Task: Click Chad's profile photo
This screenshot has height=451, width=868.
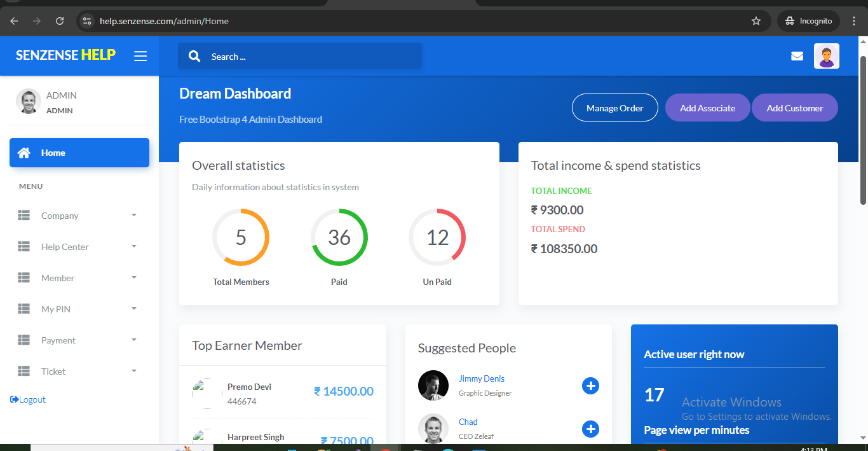Action: pos(433,429)
